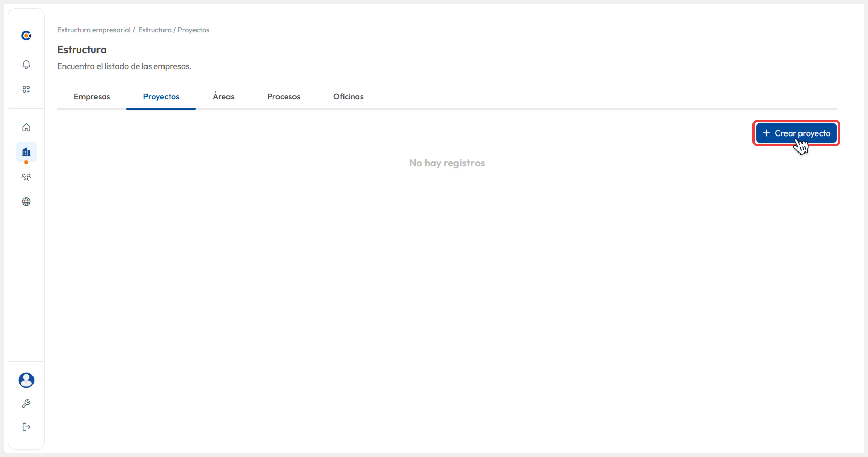Open the Procesos tab
The height and width of the screenshot is (457, 868).
[x=284, y=97]
